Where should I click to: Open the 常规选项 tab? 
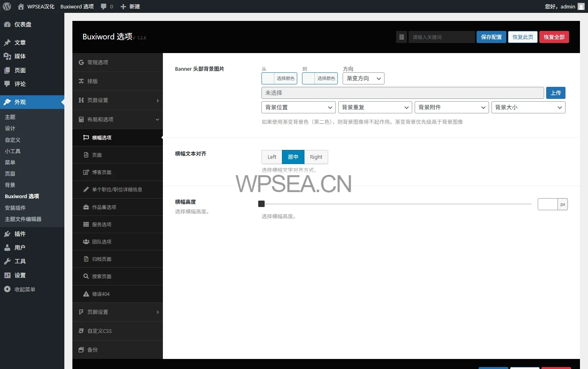click(117, 62)
